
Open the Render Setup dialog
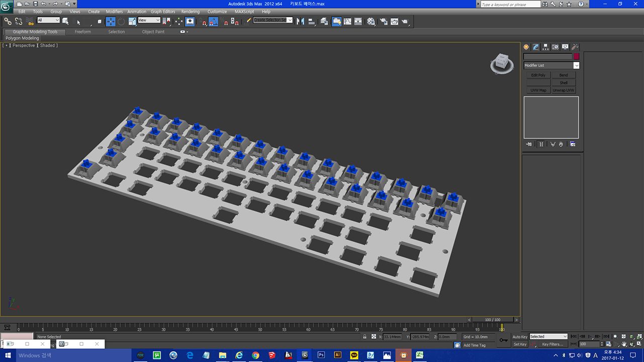coord(383,21)
